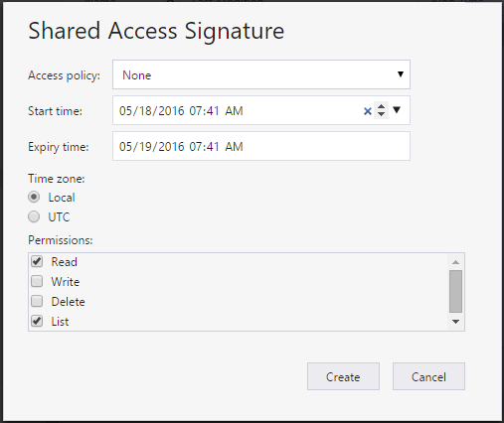Focus the Expiry time input field
This screenshot has height=423, width=504.
point(261,146)
